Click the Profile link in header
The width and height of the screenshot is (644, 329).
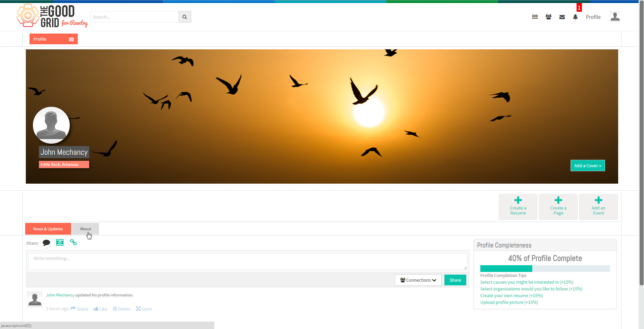(593, 17)
